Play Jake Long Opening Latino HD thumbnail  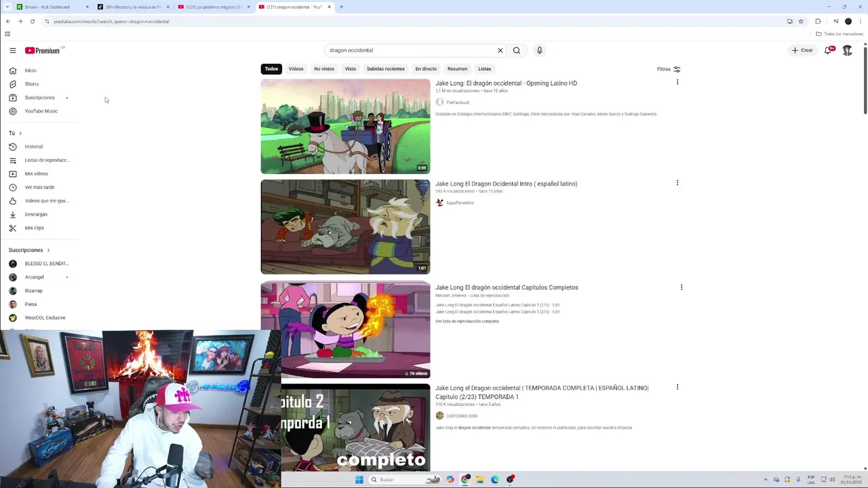[x=345, y=127]
